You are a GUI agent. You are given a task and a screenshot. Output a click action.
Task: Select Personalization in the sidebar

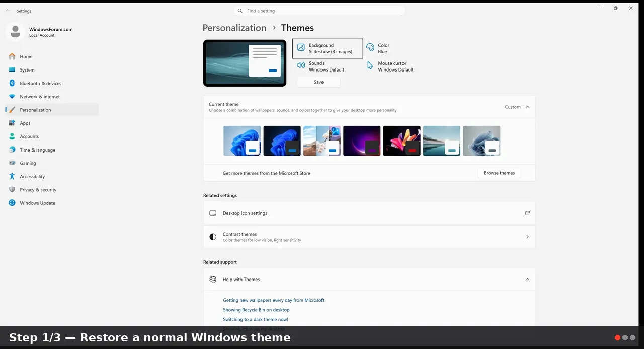52,110
